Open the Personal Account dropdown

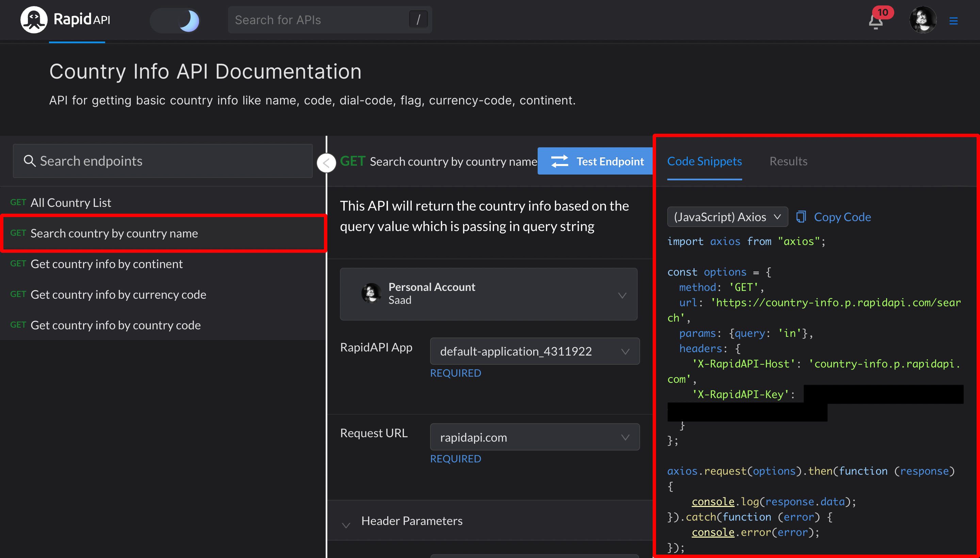(x=488, y=294)
